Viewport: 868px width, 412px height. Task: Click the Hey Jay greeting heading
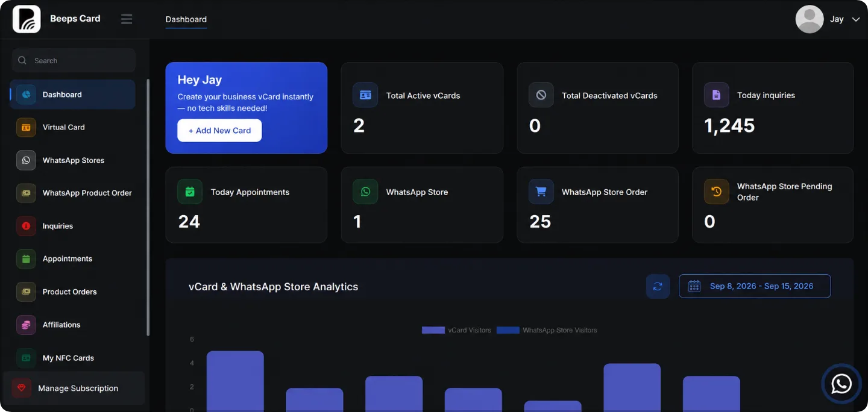200,80
